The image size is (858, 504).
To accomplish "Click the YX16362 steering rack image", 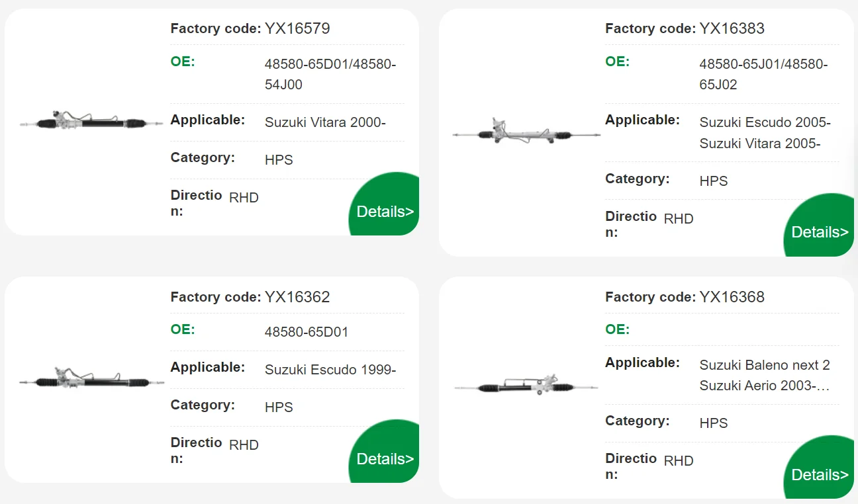I will point(91,378).
